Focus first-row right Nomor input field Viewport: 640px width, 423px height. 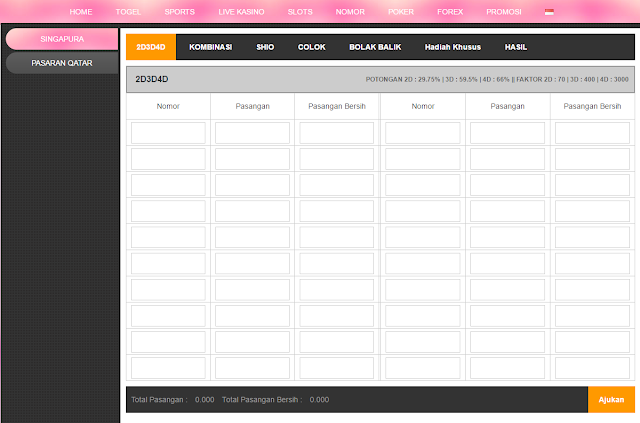point(423,133)
